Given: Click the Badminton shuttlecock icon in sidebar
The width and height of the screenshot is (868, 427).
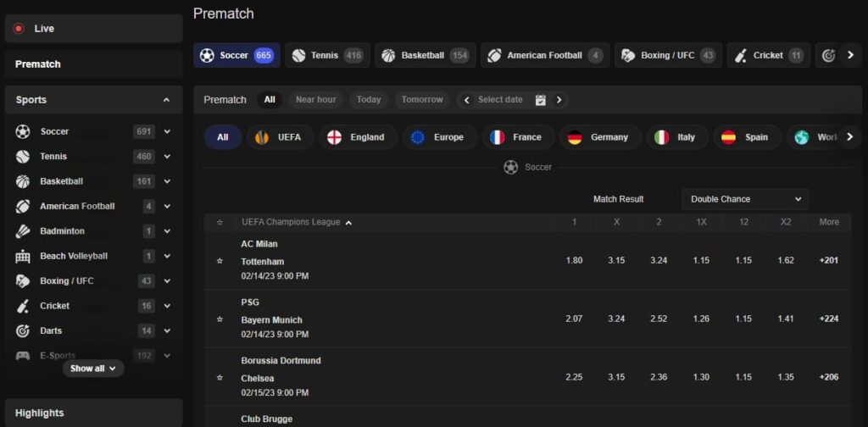Looking at the screenshot, I should (23, 231).
